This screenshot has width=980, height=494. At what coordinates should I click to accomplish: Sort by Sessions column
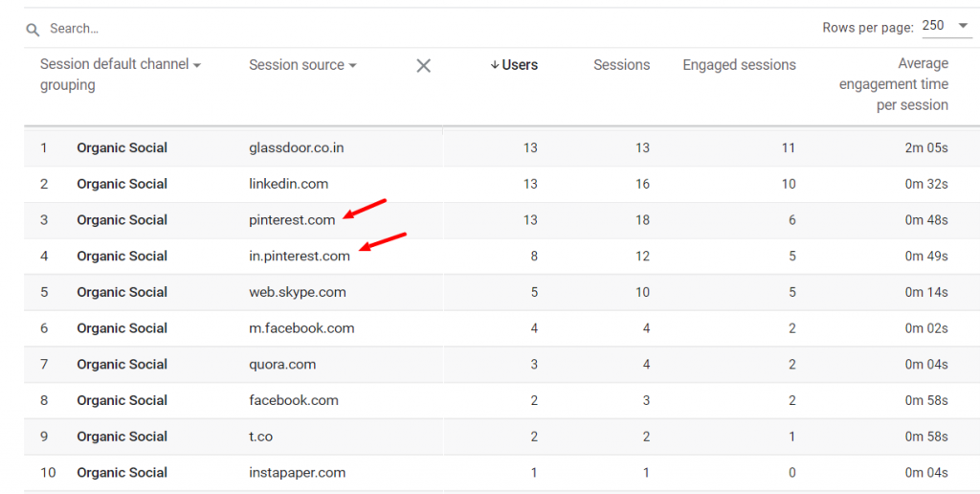(x=621, y=65)
